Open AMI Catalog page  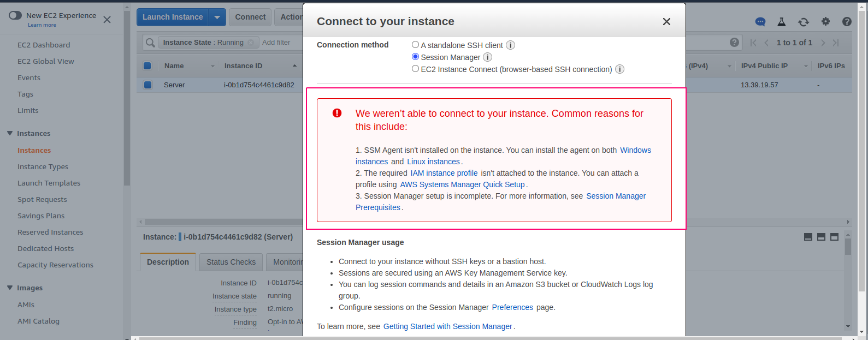[x=38, y=321]
